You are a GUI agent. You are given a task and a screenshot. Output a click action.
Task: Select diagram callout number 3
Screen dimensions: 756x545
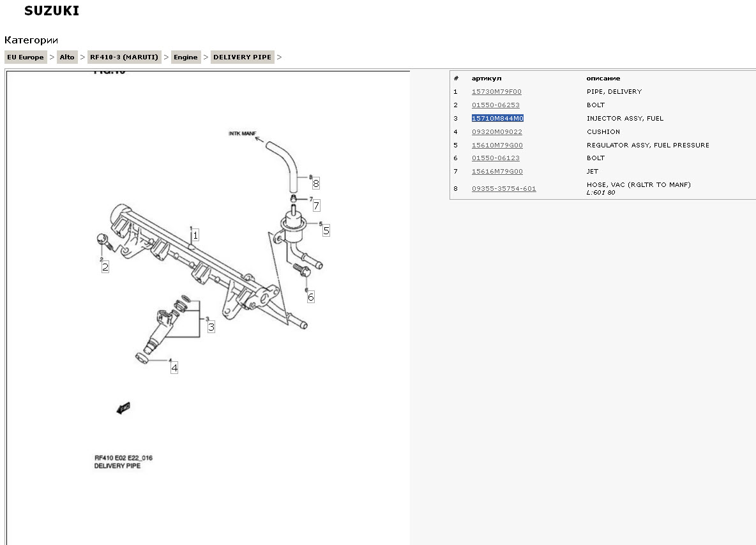click(x=211, y=327)
